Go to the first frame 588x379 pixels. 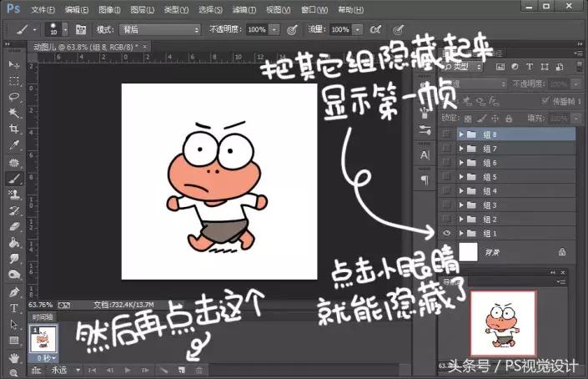coord(92,371)
